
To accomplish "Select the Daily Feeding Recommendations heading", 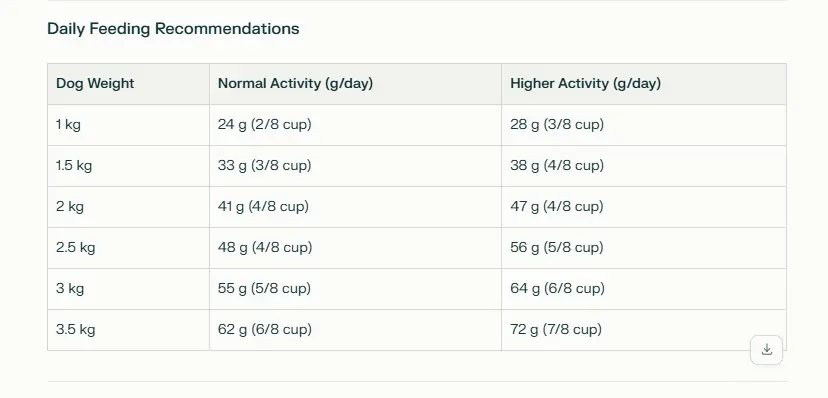I will (173, 29).
